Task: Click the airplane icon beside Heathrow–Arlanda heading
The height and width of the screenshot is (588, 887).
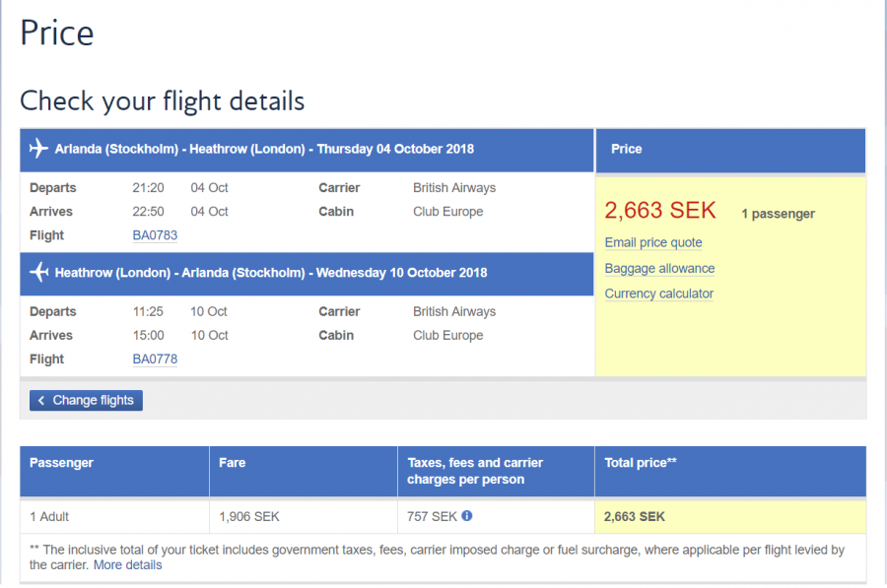Action: click(39, 273)
